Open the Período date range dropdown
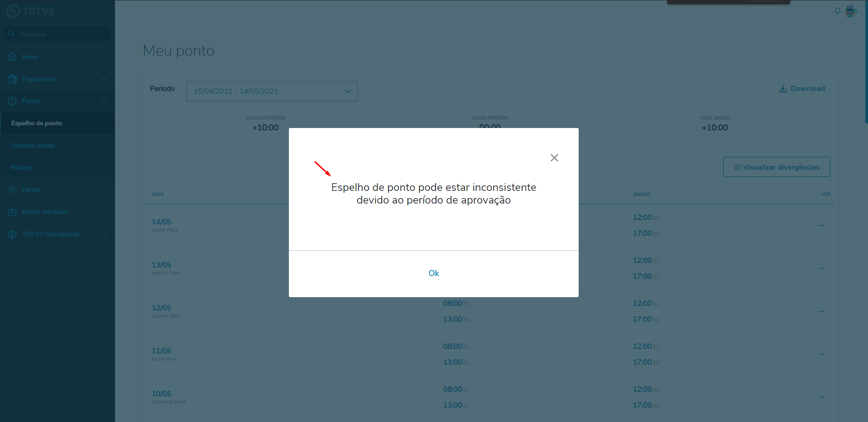 tap(272, 91)
